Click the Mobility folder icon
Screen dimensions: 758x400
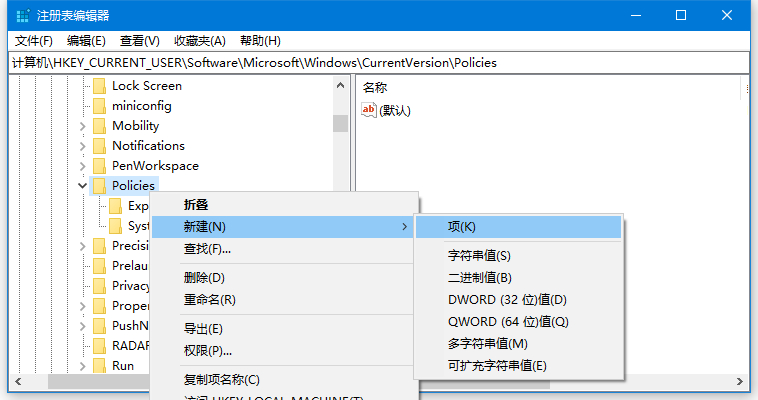pyautogui.click(x=100, y=126)
